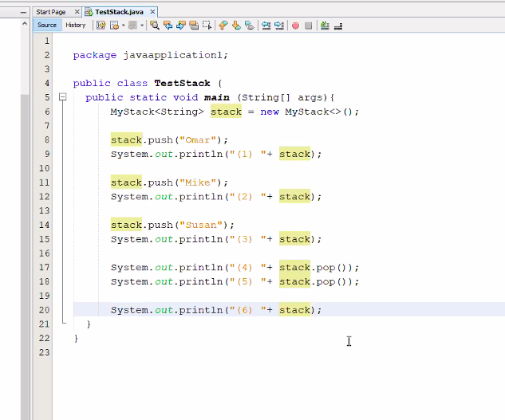505x420 pixels.
Task: Click the string literal "Omar"
Action: [198, 139]
